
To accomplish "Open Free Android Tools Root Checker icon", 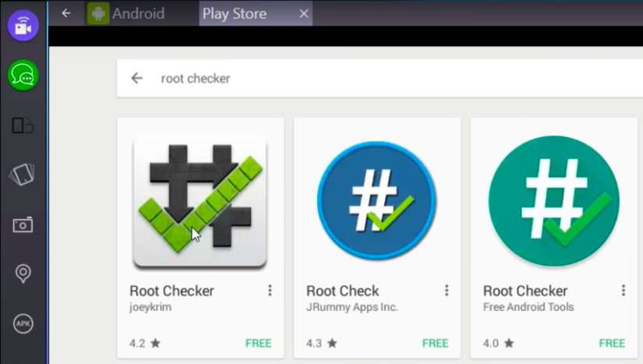I will [x=553, y=201].
